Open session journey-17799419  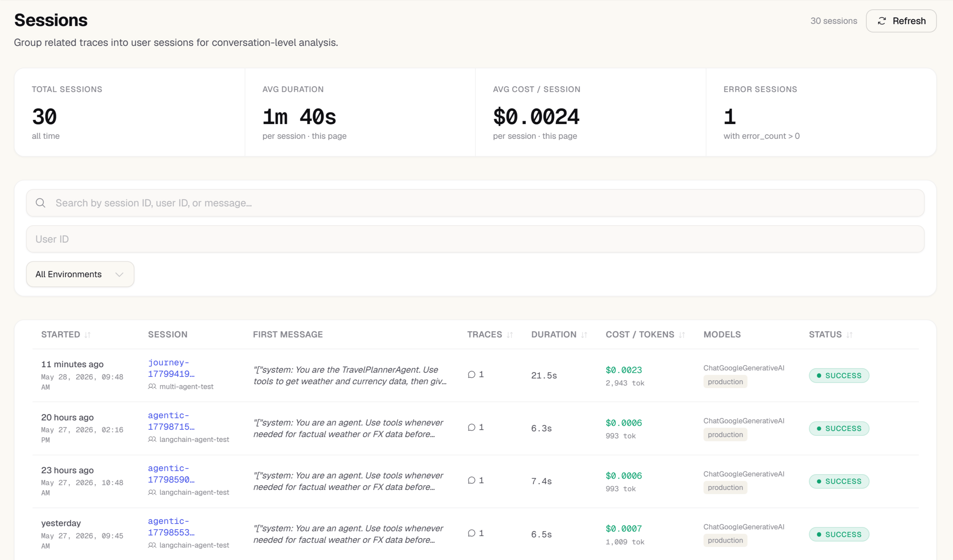coord(171,368)
